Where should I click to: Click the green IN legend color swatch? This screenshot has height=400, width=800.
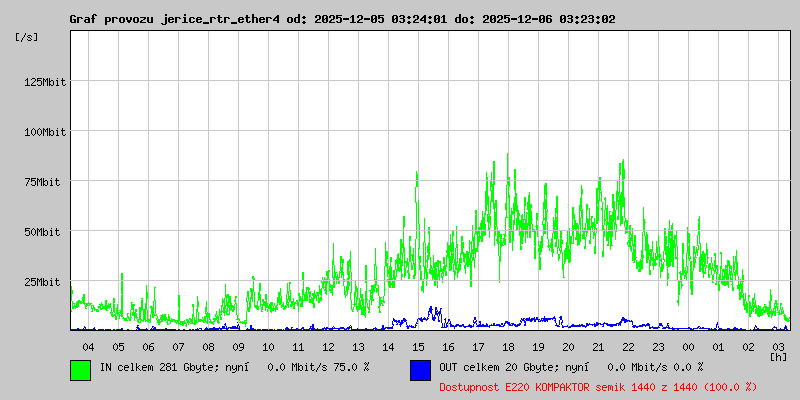point(80,369)
